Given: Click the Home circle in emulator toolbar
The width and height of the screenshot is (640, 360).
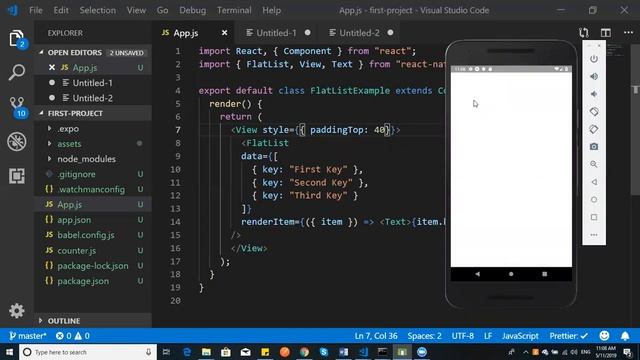Looking at the screenshot, I should (x=594, y=200).
